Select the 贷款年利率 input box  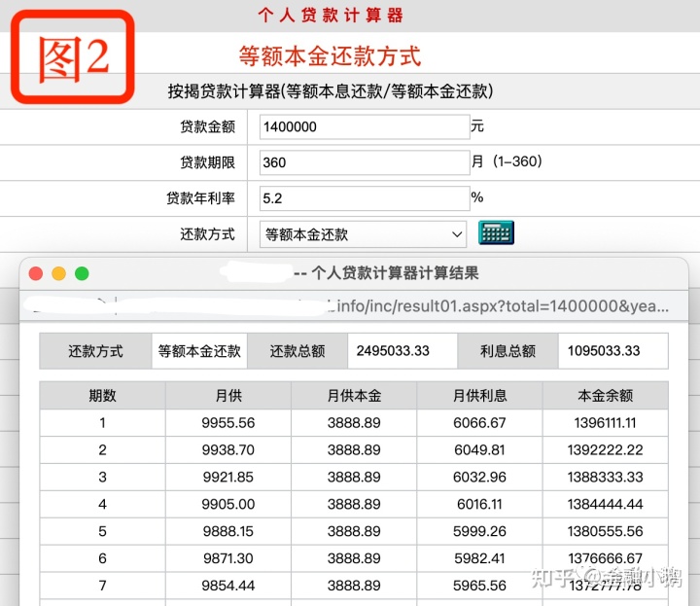click(365, 198)
